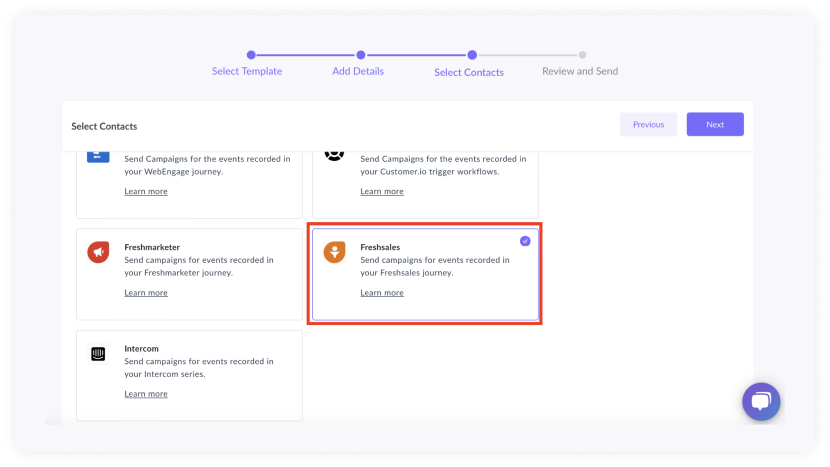Select the Freshmarketer card title
Screen dimensions: 830x467
point(152,247)
